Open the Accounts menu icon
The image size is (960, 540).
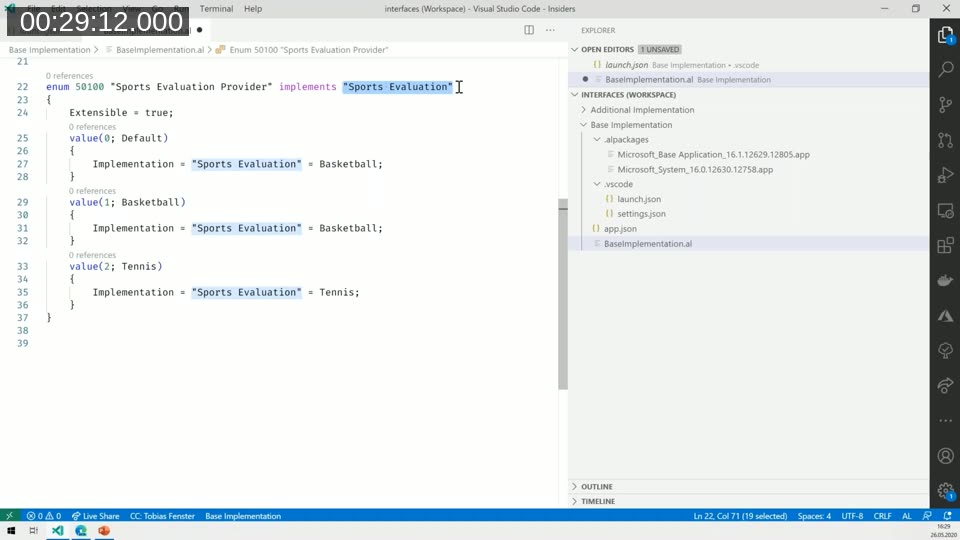click(945, 456)
